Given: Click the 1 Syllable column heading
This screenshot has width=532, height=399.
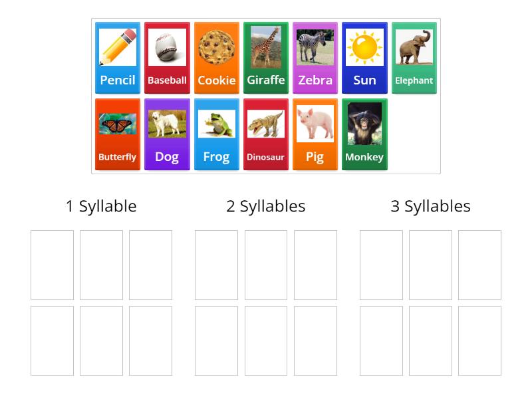Looking at the screenshot, I should click(x=101, y=206).
